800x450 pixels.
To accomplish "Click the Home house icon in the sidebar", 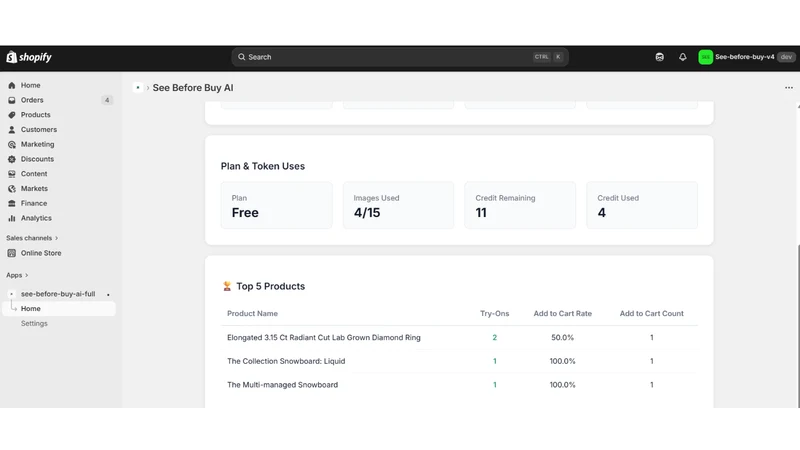I will [x=12, y=85].
